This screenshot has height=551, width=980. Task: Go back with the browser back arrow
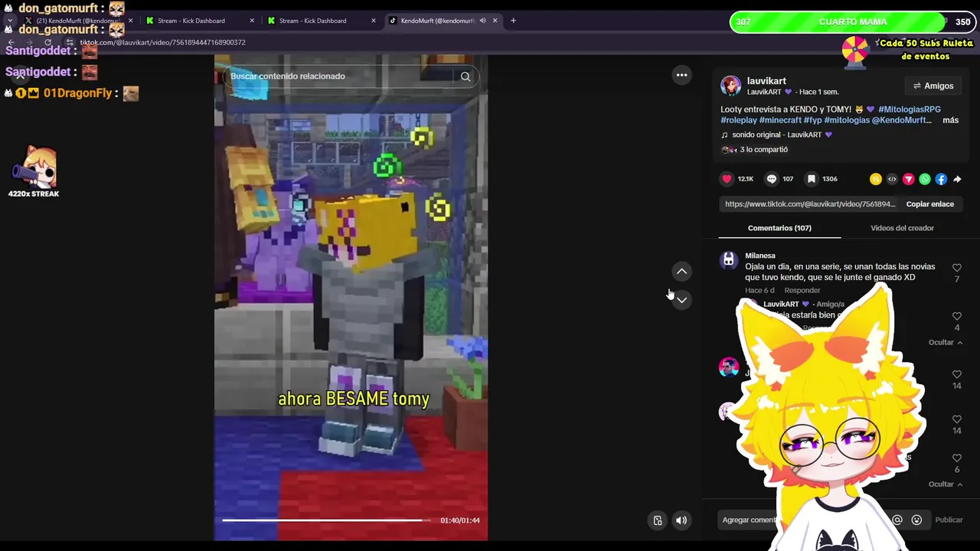click(11, 43)
